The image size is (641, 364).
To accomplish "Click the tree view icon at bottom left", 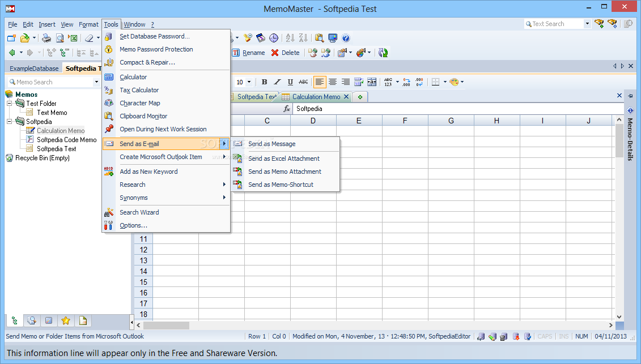I will point(14,321).
